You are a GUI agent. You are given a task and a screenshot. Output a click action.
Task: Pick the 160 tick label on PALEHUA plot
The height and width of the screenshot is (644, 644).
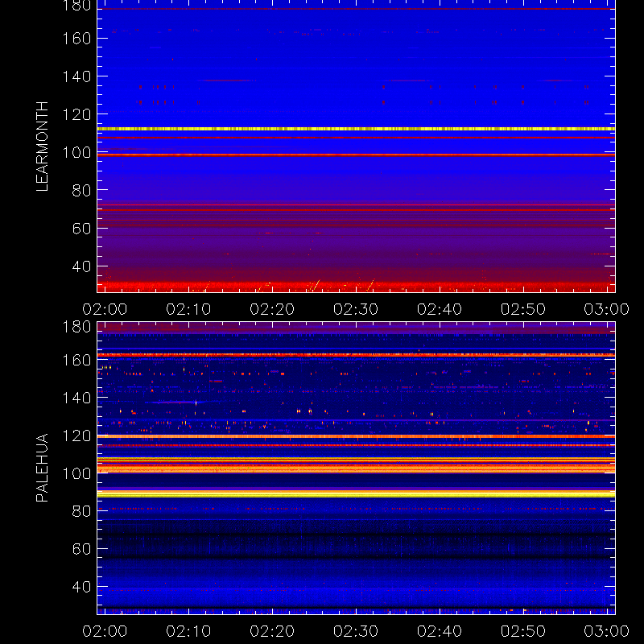click(x=76, y=360)
